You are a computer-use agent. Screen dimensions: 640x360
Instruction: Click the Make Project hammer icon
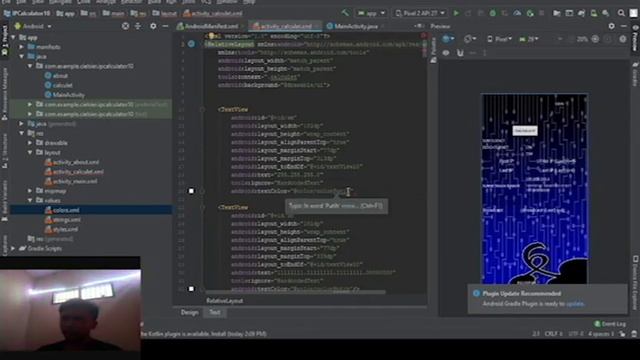345,13
